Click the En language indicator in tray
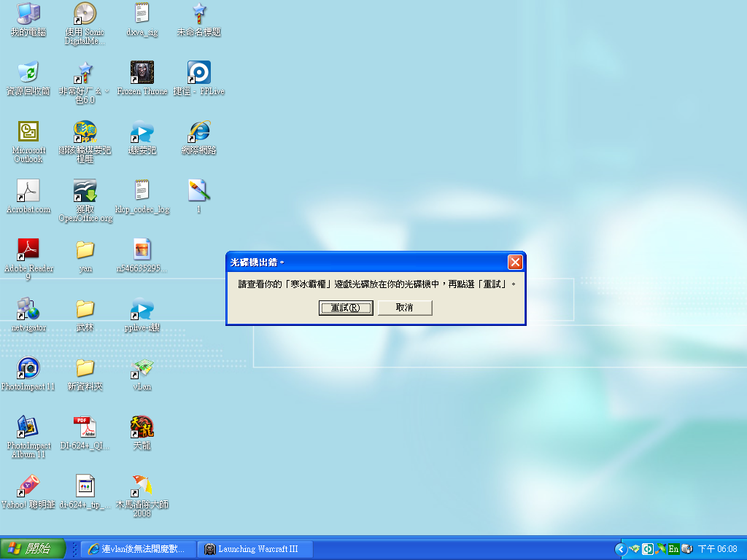The height and width of the screenshot is (560, 747). tap(673, 549)
